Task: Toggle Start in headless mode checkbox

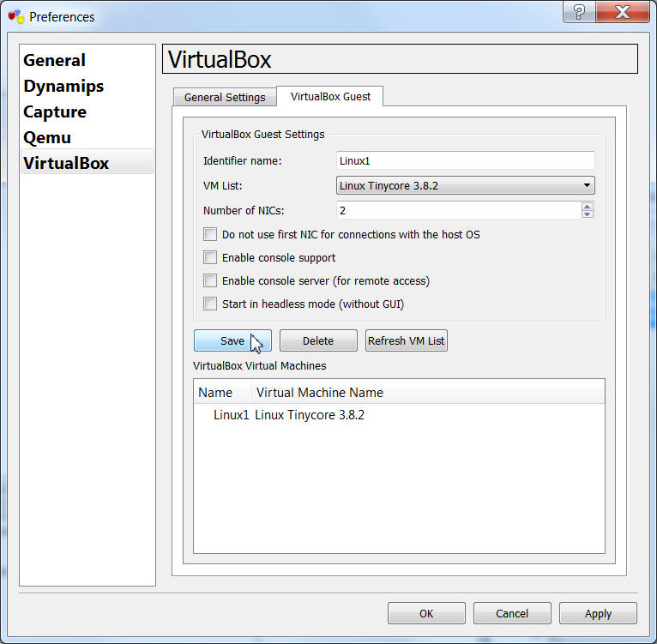Action: (210, 304)
